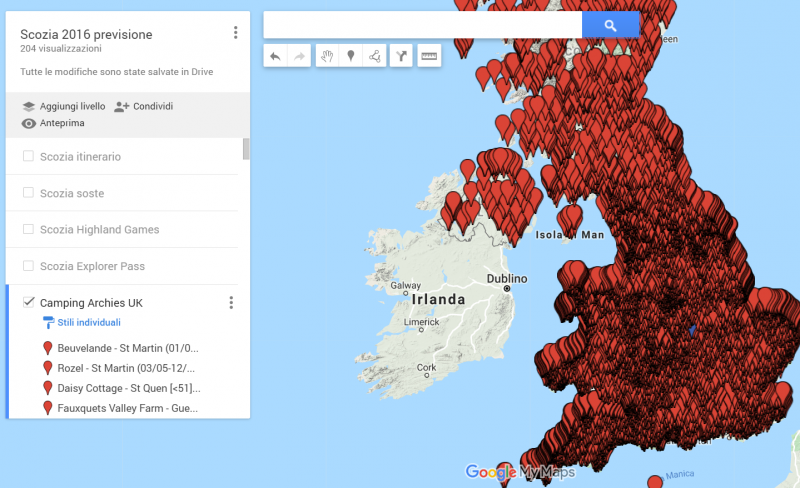The width and height of the screenshot is (800, 488).
Task: Click the undo arrow in map toolbar
Action: pyautogui.click(x=276, y=57)
